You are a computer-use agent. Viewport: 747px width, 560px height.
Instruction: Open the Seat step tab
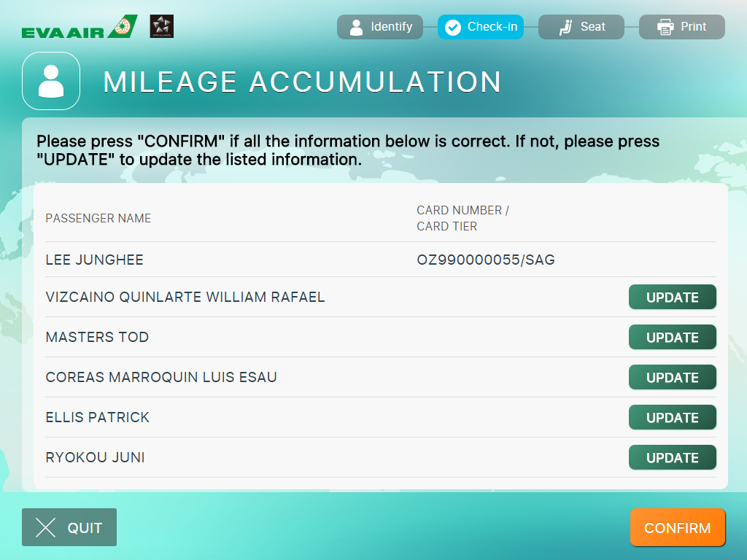tap(581, 27)
